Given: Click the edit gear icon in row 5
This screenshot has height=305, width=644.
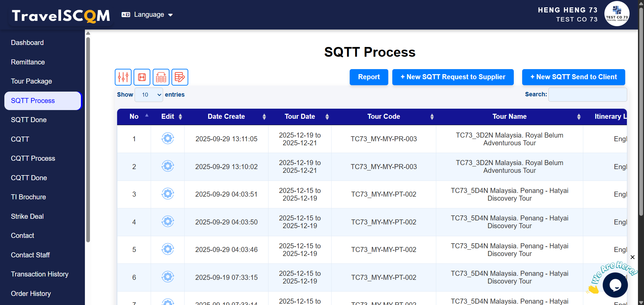Looking at the screenshot, I should (x=167, y=249).
